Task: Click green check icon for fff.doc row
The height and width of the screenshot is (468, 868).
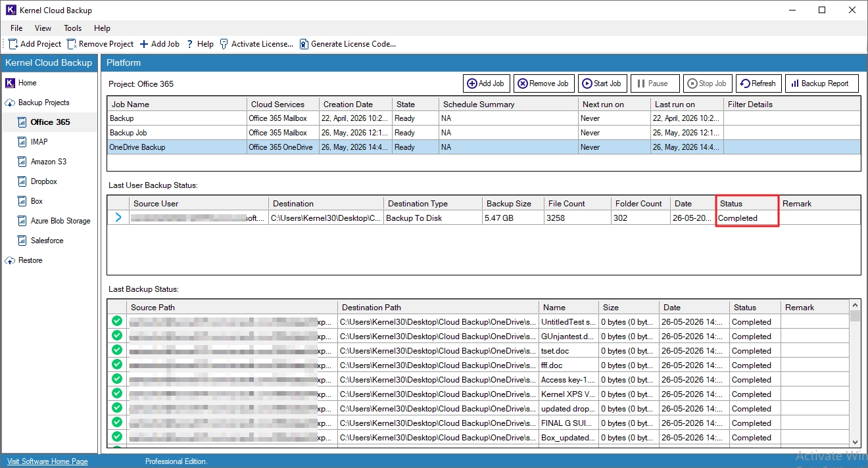Action: click(x=117, y=365)
